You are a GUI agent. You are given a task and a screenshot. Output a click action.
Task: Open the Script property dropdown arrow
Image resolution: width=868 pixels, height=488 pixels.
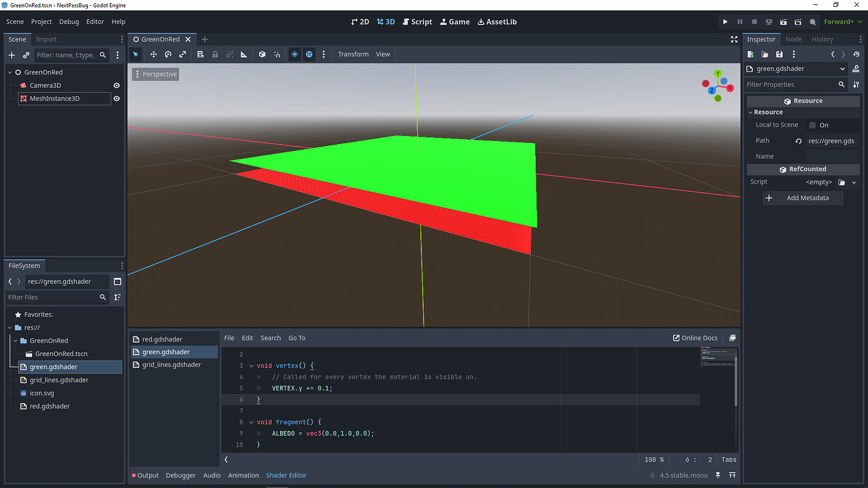[854, 182]
